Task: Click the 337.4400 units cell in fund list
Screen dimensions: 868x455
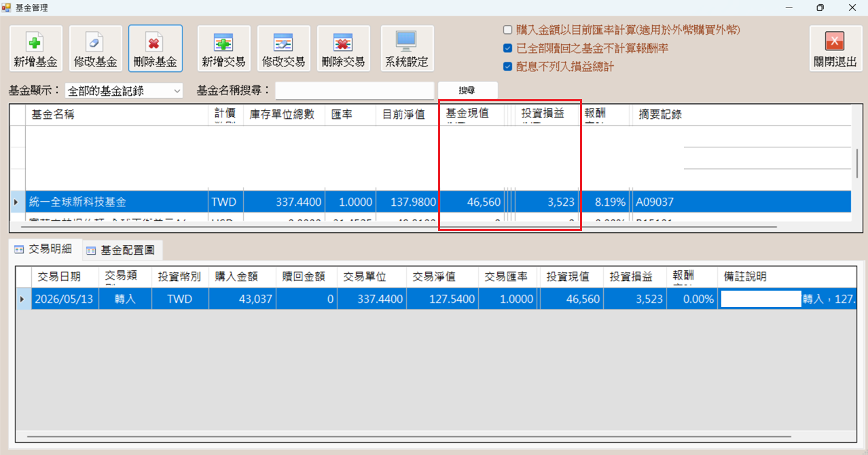Action: click(284, 202)
